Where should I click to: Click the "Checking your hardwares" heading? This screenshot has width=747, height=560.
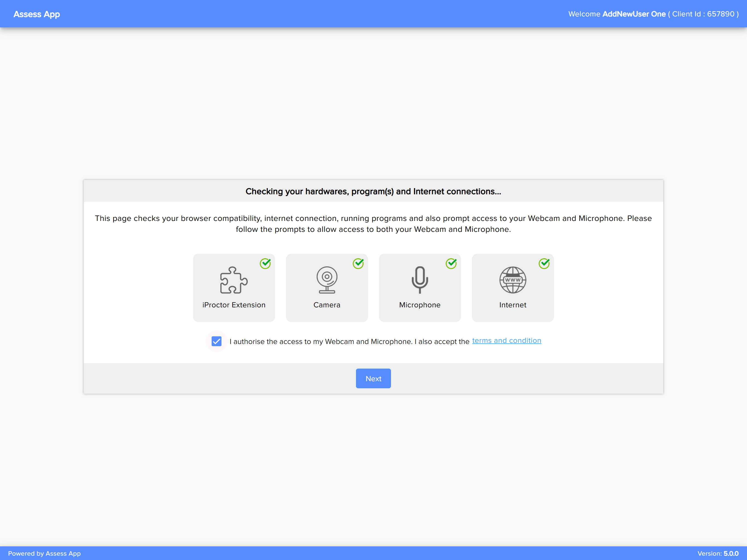[x=373, y=191]
